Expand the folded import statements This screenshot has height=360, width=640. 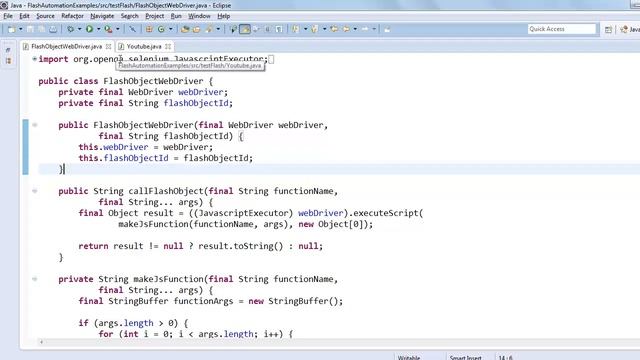click(x=35, y=59)
